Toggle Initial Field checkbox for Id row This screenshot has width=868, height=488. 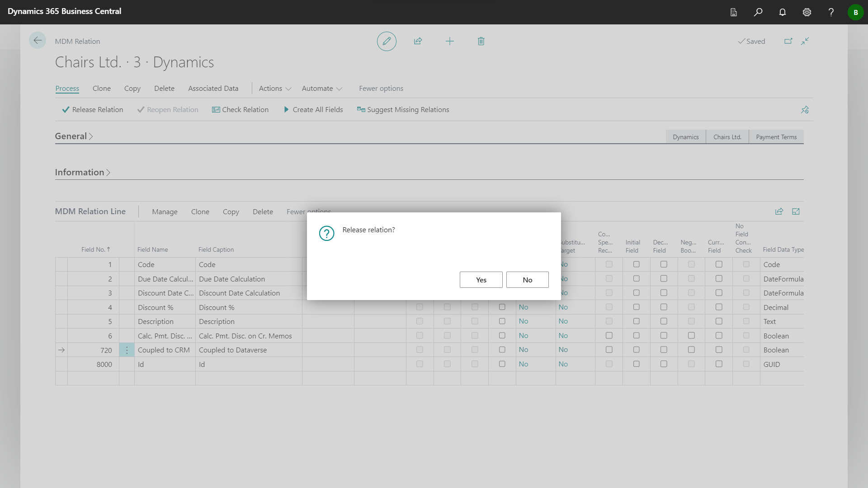click(x=636, y=364)
